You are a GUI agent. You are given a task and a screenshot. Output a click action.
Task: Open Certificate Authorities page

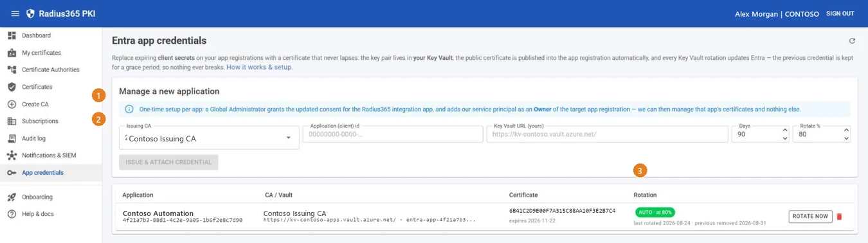coord(51,69)
